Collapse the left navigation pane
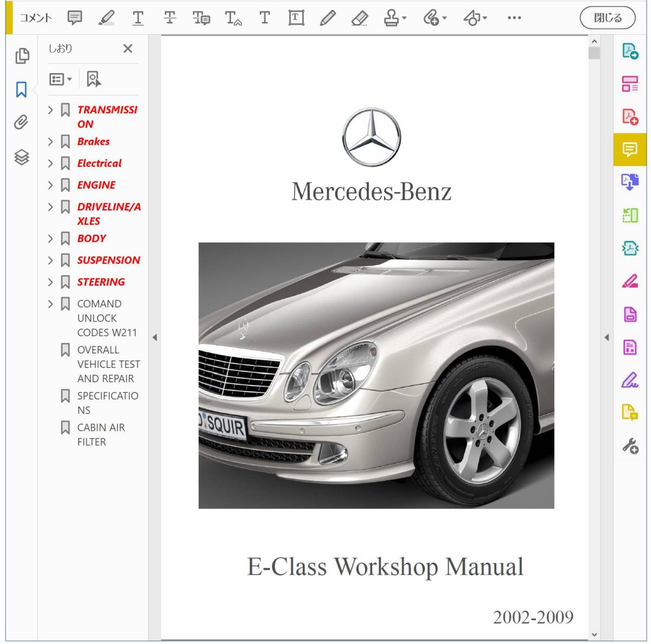651x644 pixels. (155, 337)
